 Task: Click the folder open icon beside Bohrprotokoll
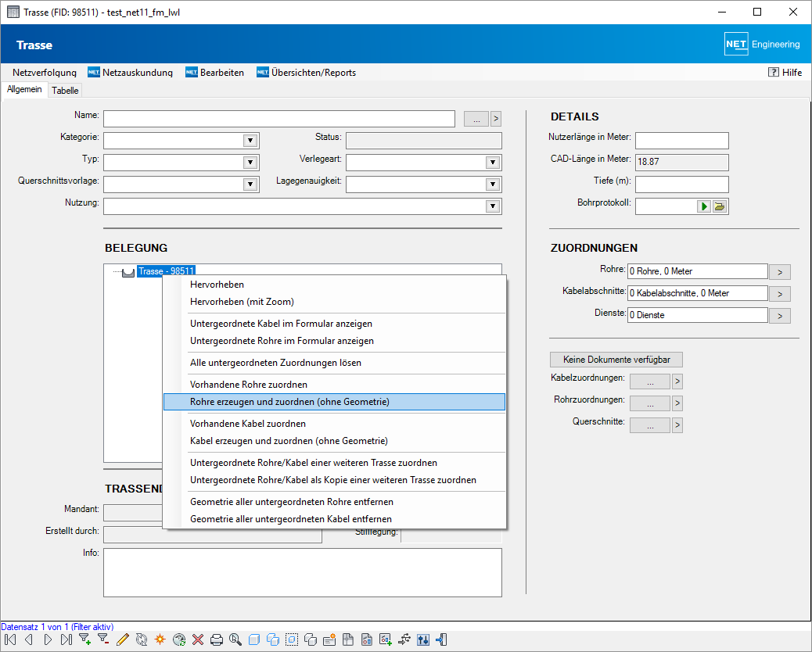pyautogui.click(x=720, y=206)
